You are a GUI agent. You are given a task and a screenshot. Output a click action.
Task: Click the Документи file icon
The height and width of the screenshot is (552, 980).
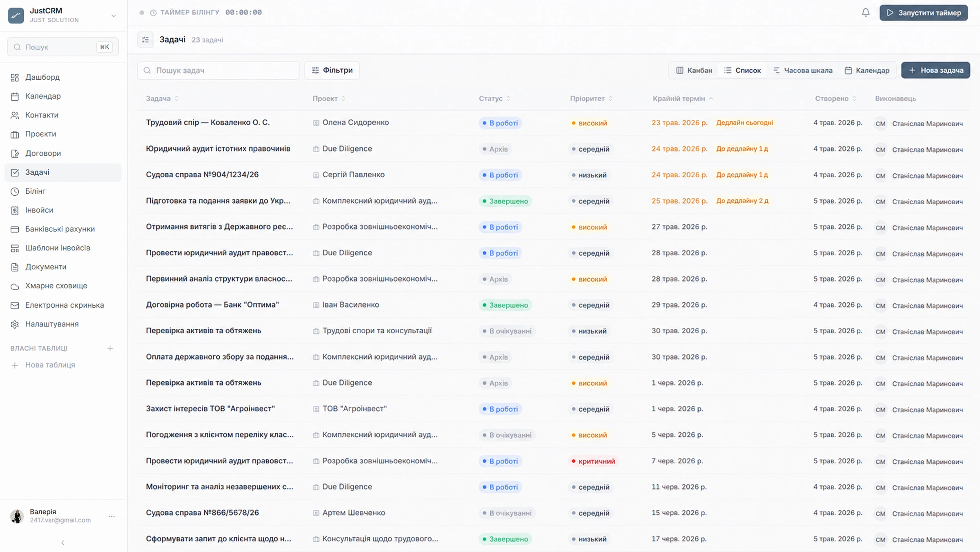[x=15, y=267]
